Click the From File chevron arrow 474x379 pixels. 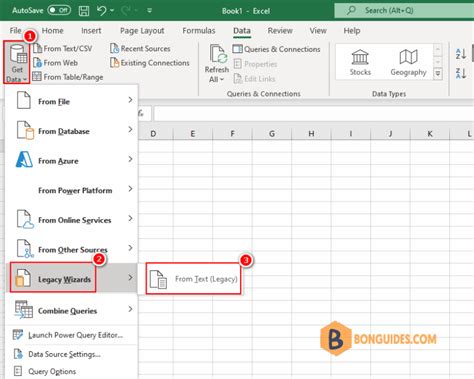coord(130,100)
